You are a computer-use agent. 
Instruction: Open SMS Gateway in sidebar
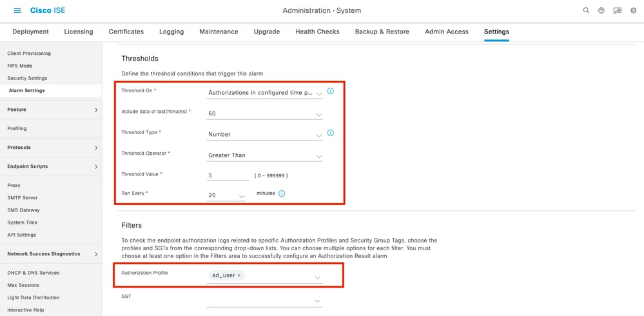pos(23,210)
